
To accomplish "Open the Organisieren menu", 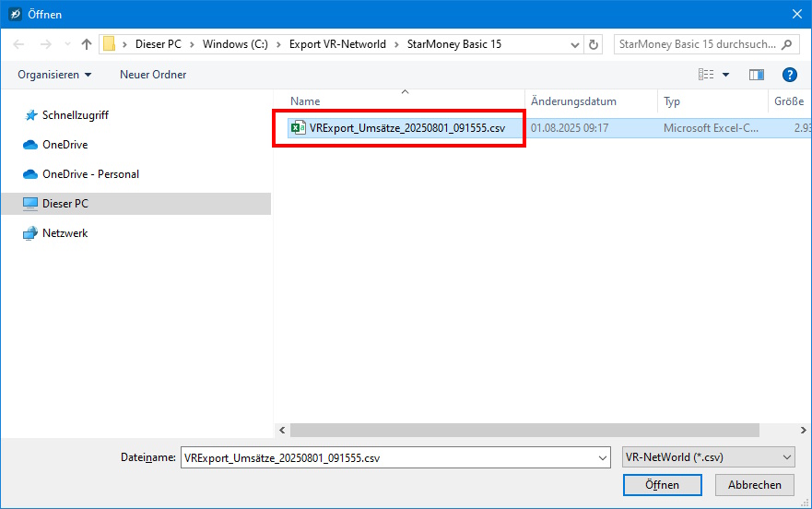I will click(x=54, y=75).
